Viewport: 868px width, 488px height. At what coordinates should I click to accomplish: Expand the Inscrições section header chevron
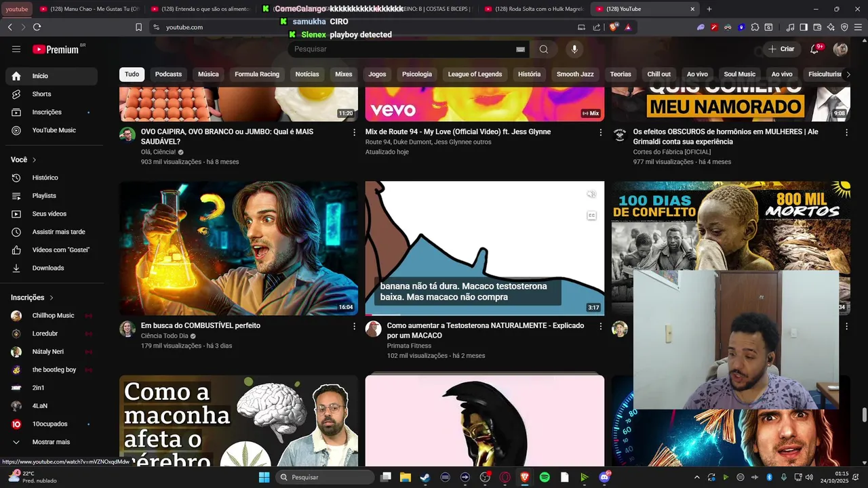(51, 298)
